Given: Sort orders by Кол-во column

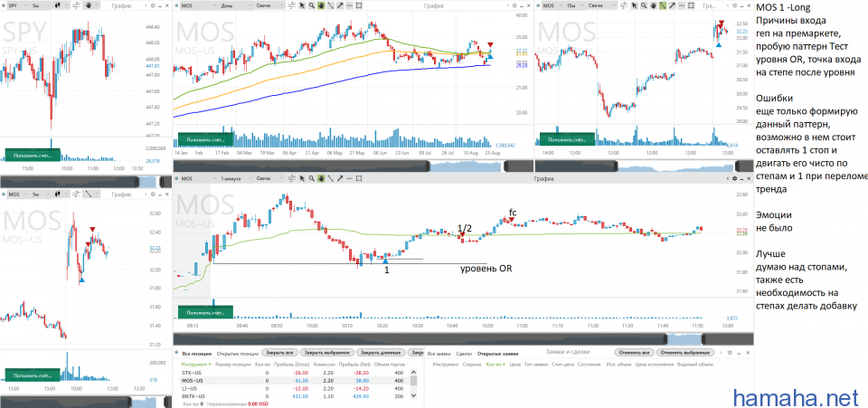Looking at the screenshot, I should (x=495, y=365).
